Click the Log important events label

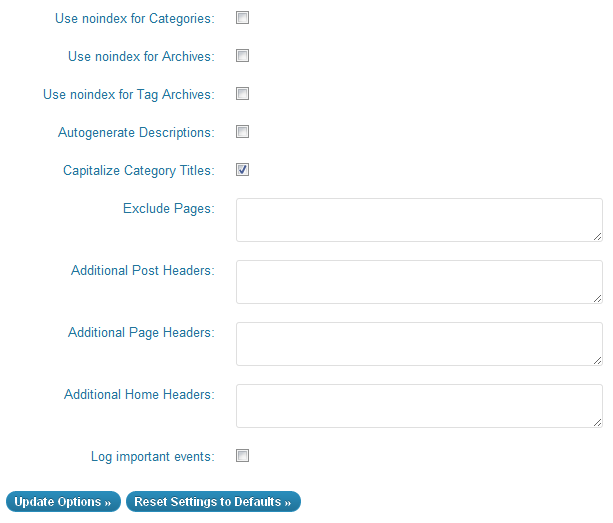pos(152,457)
